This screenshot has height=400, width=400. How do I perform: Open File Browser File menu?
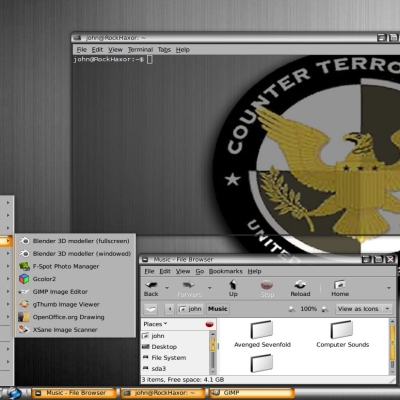pyautogui.click(x=149, y=271)
